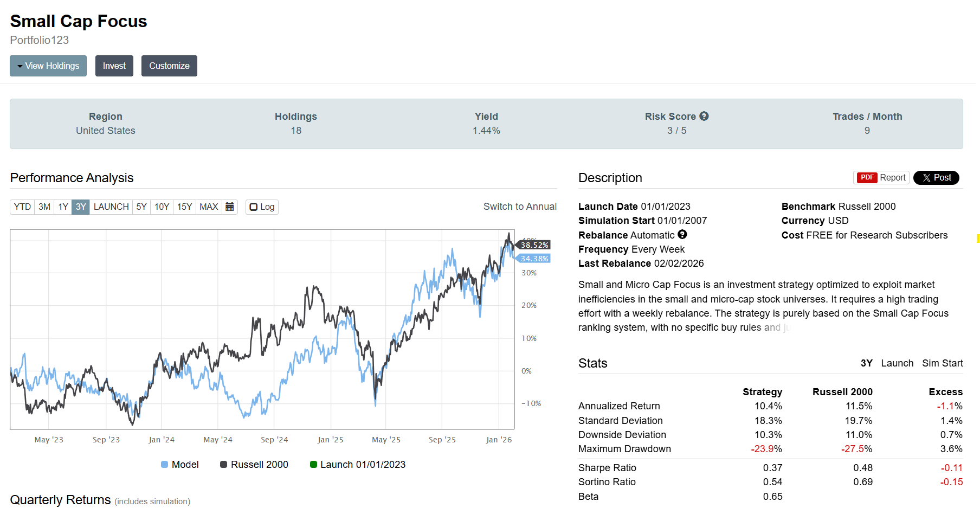Show Sim Start stats
980x508 pixels.
coord(942,363)
